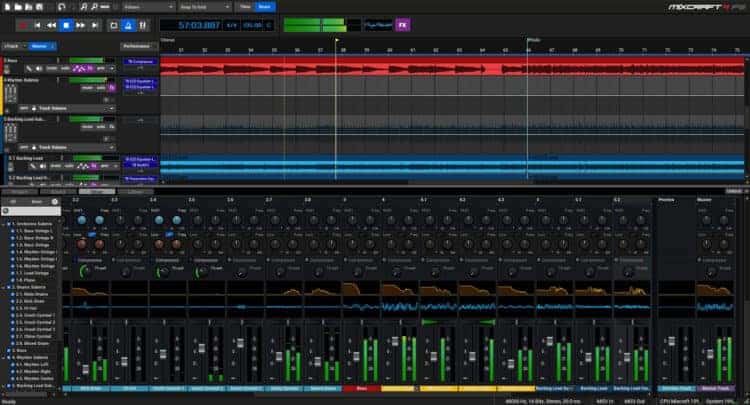Click the pencil edit icon on Bass track
The image size is (750, 405).
pyautogui.click(x=30, y=69)
